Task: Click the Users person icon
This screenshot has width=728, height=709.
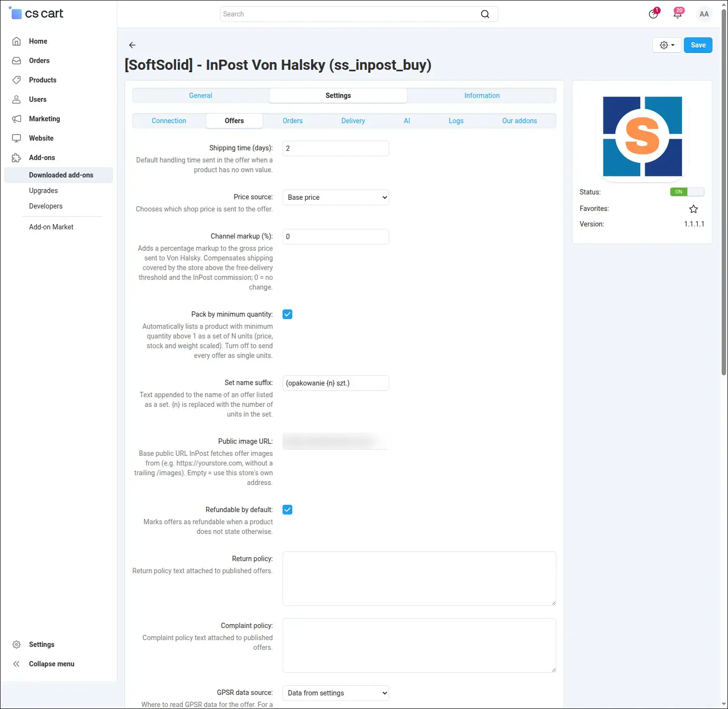Action: (16, 99)
